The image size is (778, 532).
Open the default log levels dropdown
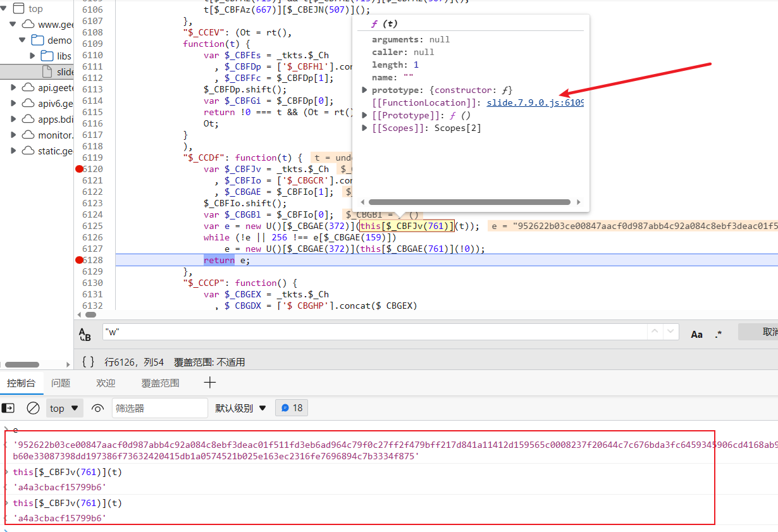pos(240,408)
